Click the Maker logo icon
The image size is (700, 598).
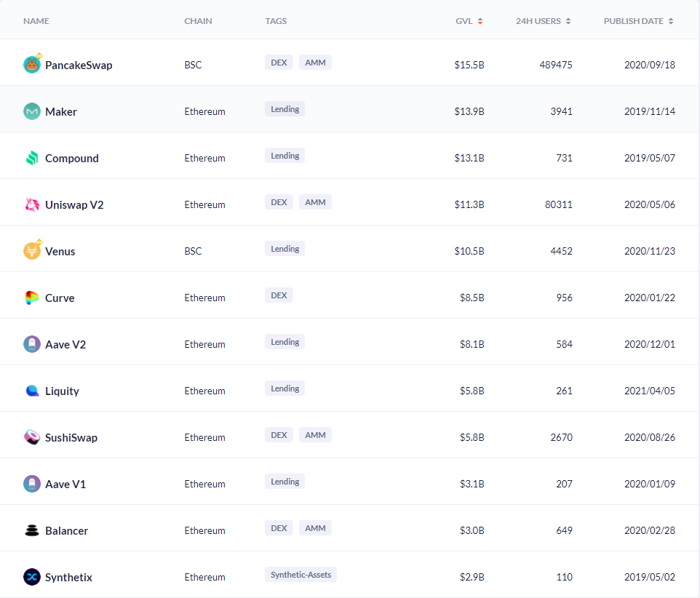[32, 111]
